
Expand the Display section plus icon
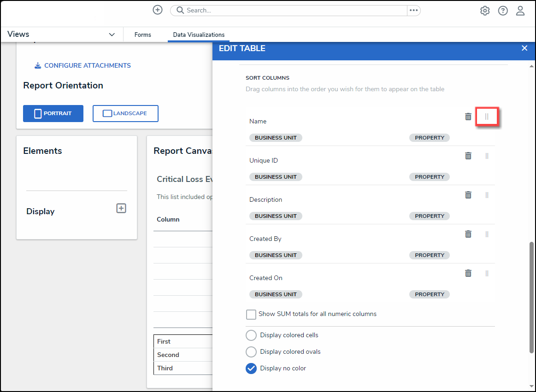coord(121,209)
